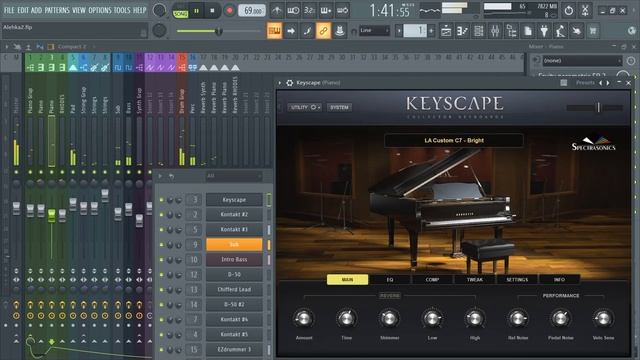
Task: Open the Playlist window icon
Action: coord(446,31)
